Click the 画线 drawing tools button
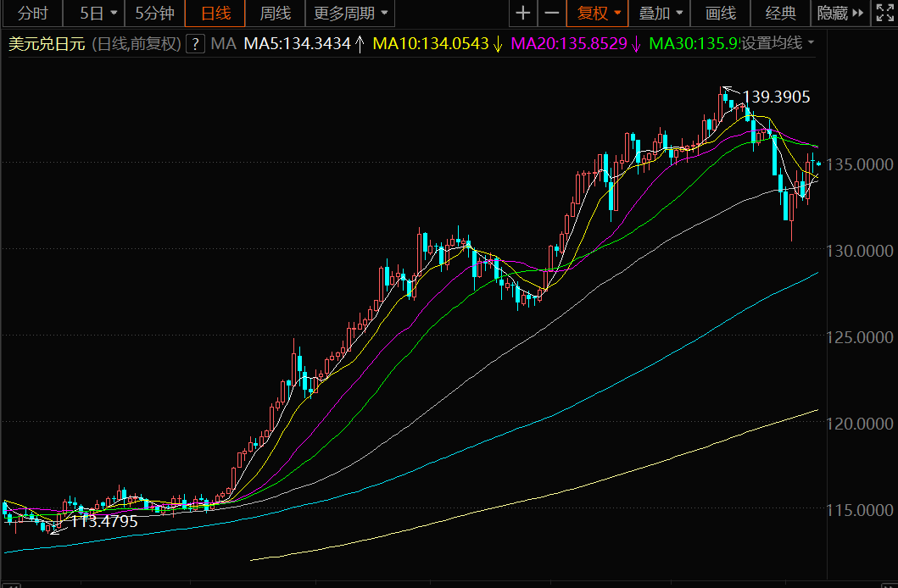Screen dimensions: 898x588 [720, 14]
